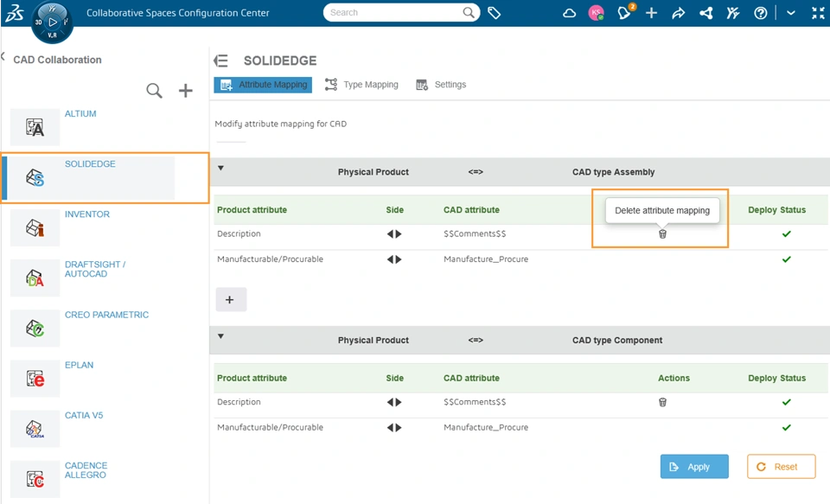
Task: Click the plus add icon in top bar
Action: point(652,13)
